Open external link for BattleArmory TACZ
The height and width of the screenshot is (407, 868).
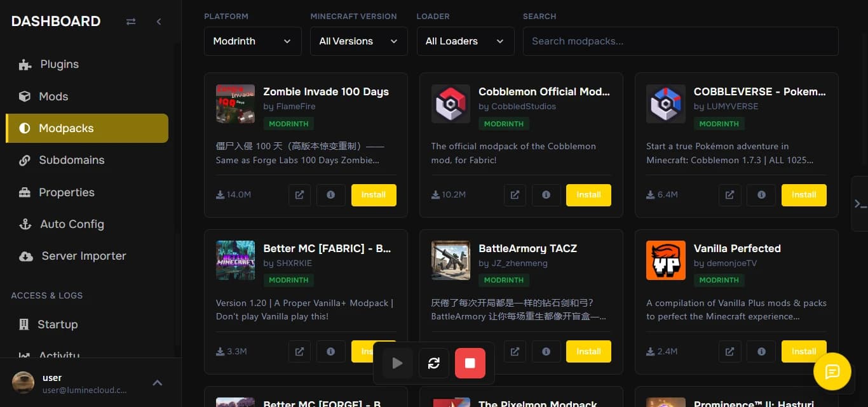click(515, 351)
